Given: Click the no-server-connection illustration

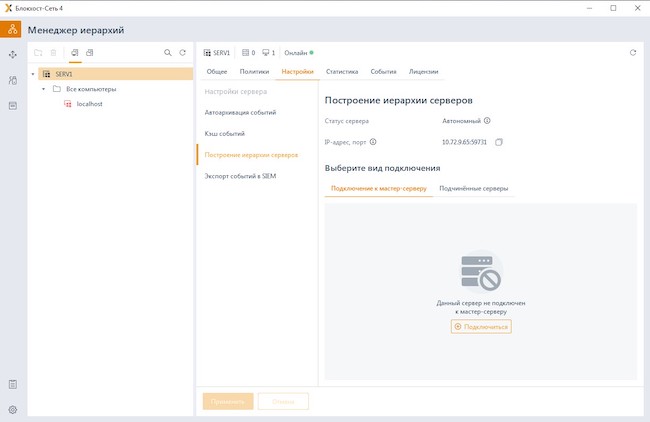Looking at the screenshot, I should tap(481, 272).
